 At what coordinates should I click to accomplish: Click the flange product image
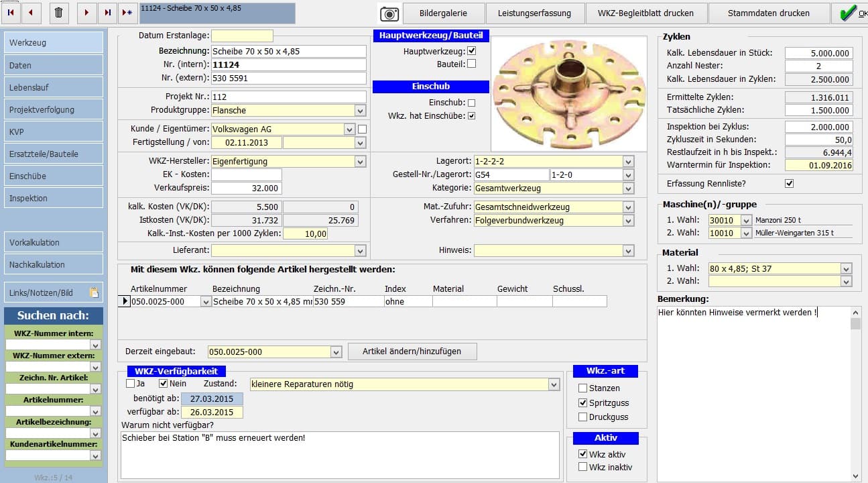tap(568, 93)
